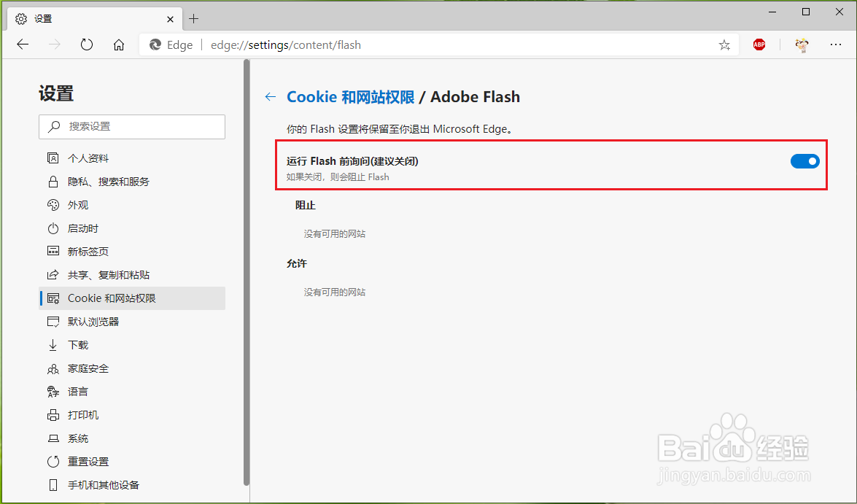Open 新标签页 settings section
The image size is (857, 504).
132,252
